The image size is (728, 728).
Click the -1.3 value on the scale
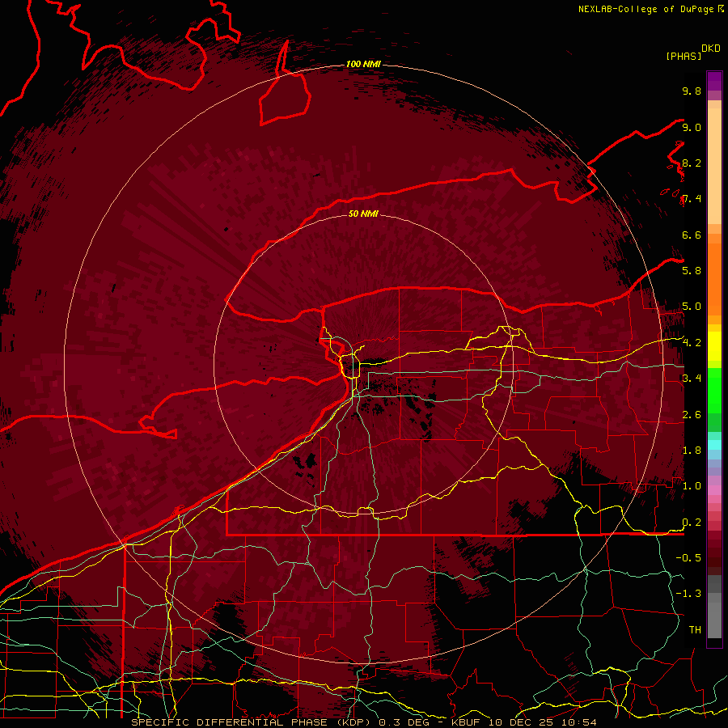688,594
